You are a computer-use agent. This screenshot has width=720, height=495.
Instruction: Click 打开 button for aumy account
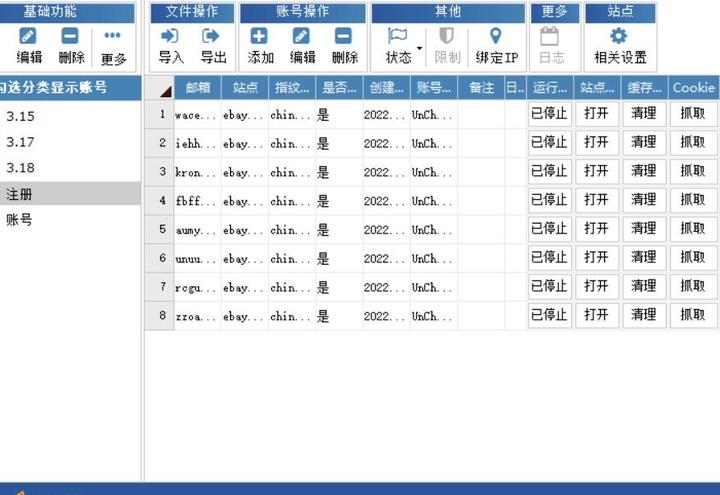[597, 229]
